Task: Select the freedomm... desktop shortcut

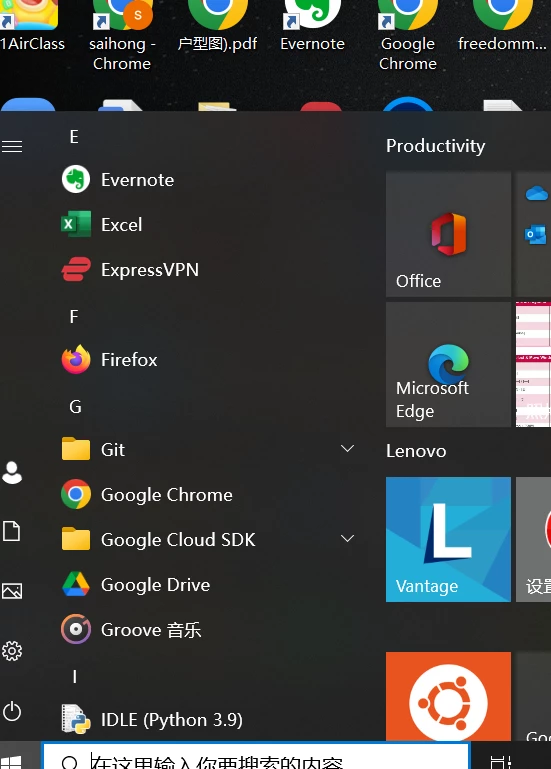Action: coord(502,26)
